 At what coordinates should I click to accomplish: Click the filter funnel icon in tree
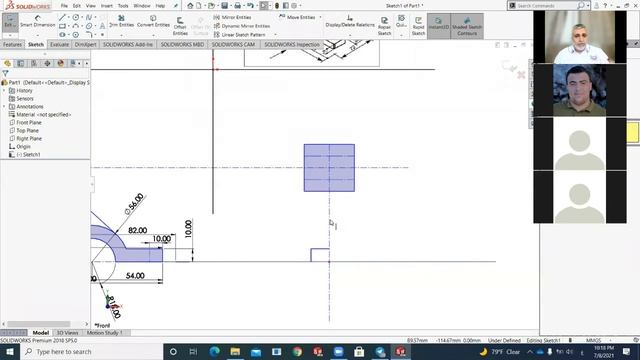[x=5, y=73]
